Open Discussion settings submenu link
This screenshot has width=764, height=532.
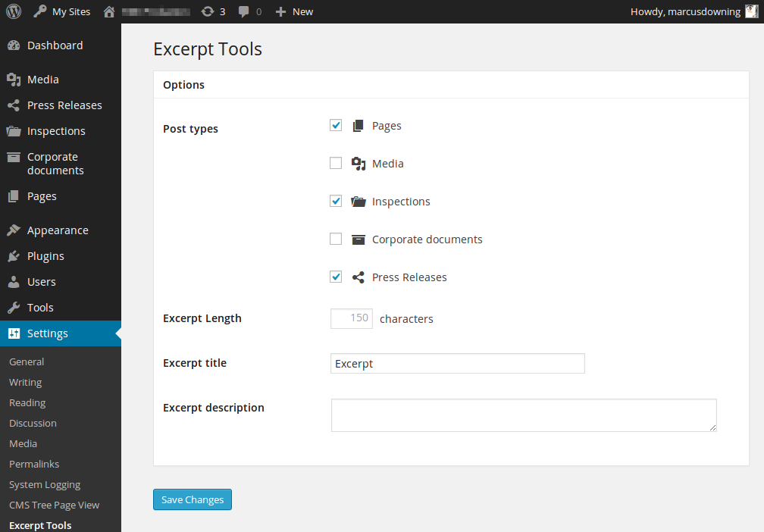tap(33, 423)
